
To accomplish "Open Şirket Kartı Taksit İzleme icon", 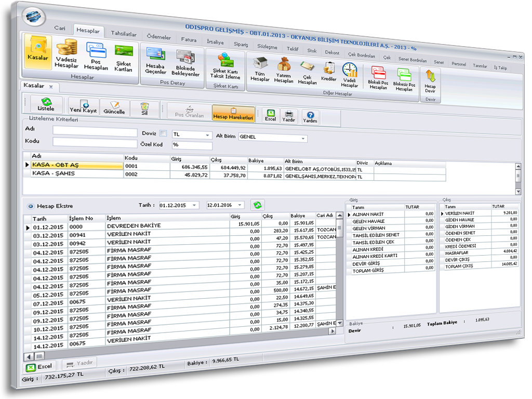I will pos(225,65).
